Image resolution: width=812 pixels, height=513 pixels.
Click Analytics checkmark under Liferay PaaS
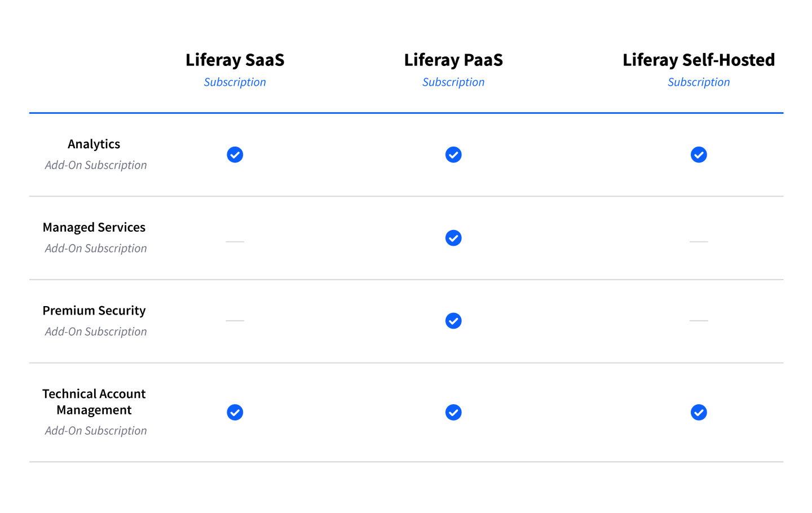tap(453, 154)
